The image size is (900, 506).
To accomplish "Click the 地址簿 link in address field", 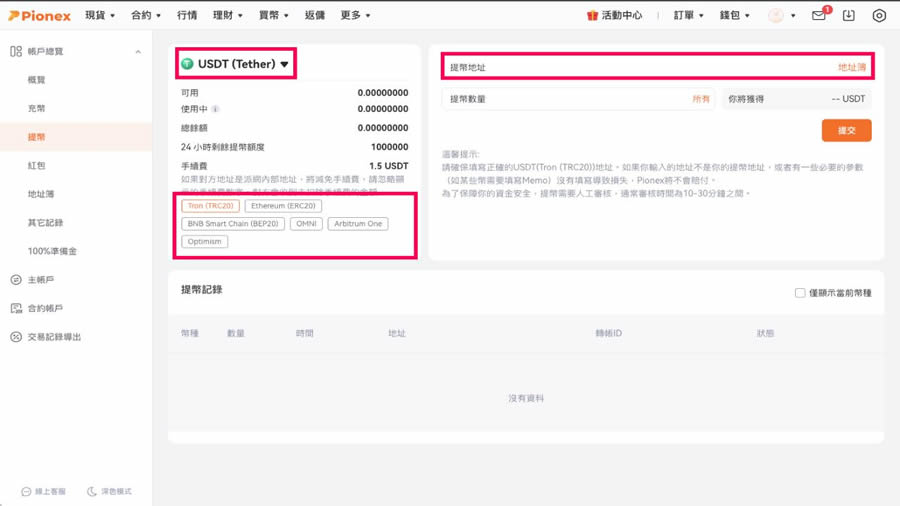I will pyautogui.click(x=852, y=68).
